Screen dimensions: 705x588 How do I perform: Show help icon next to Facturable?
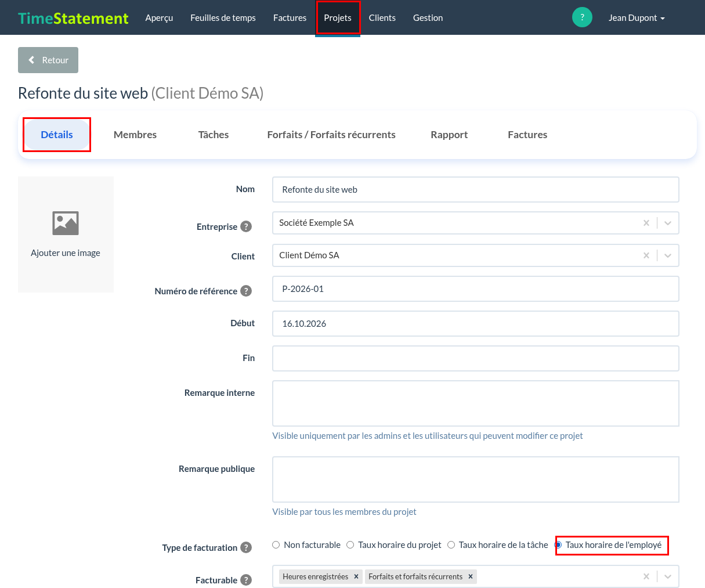coord(246,580)
